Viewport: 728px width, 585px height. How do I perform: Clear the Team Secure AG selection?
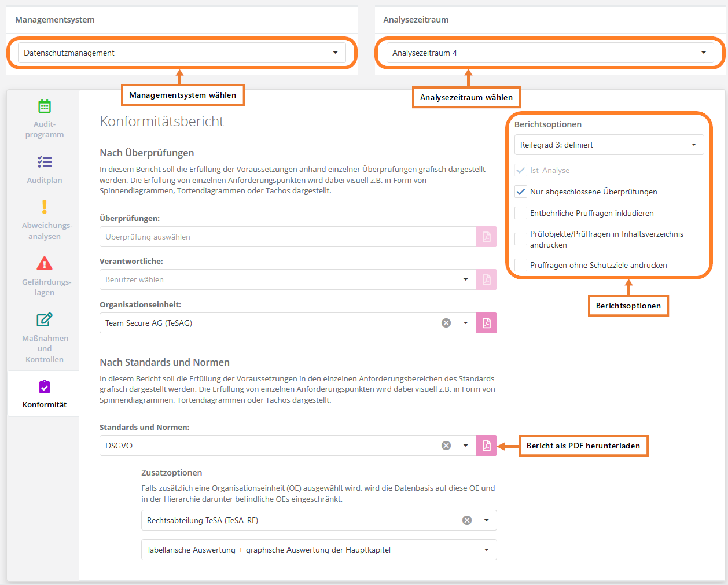click(x=446, y=323)
